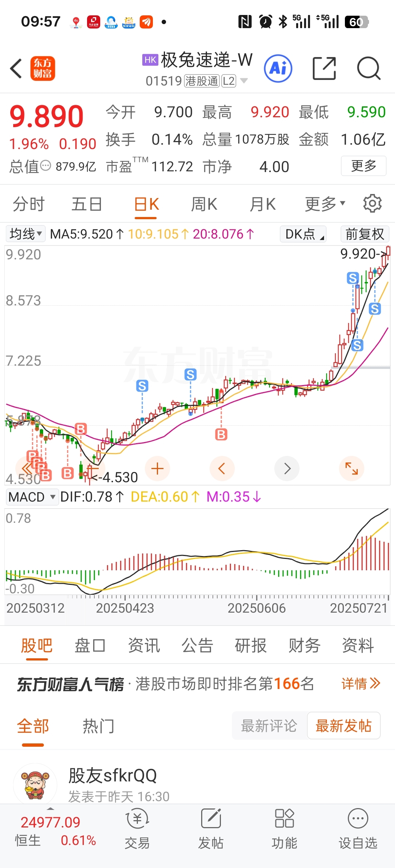The width and height of the screenshot is (395, 868).
Task: Switch to 五日 chart tab
Action: point(87,203)
